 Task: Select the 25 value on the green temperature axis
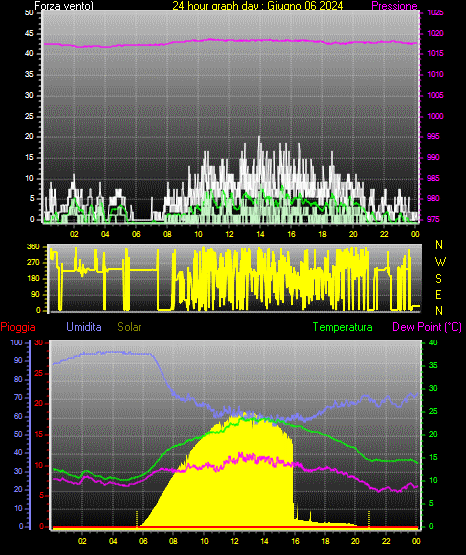433,411
